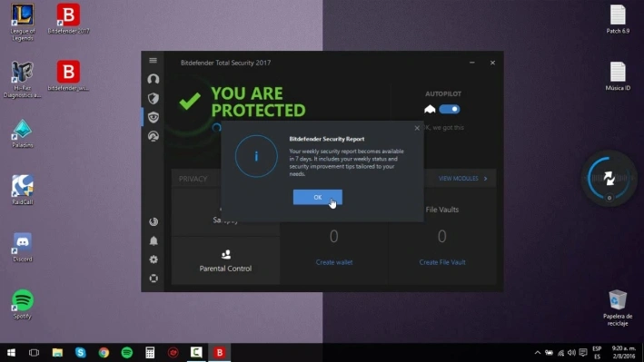Show hidden system tray icons
This screenshot has height=362, width=644.
click(537, 353)
